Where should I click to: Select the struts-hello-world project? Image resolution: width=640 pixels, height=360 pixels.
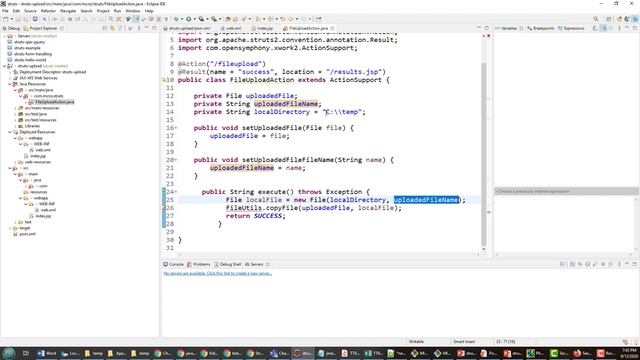tap(30, 60)
